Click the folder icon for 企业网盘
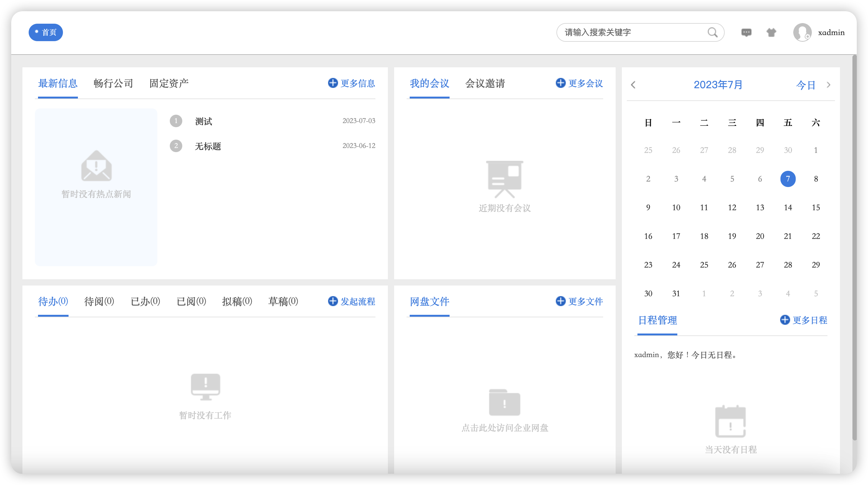This screenshot has width=868, height=485. pyautogui.click(x=504, y=403)
